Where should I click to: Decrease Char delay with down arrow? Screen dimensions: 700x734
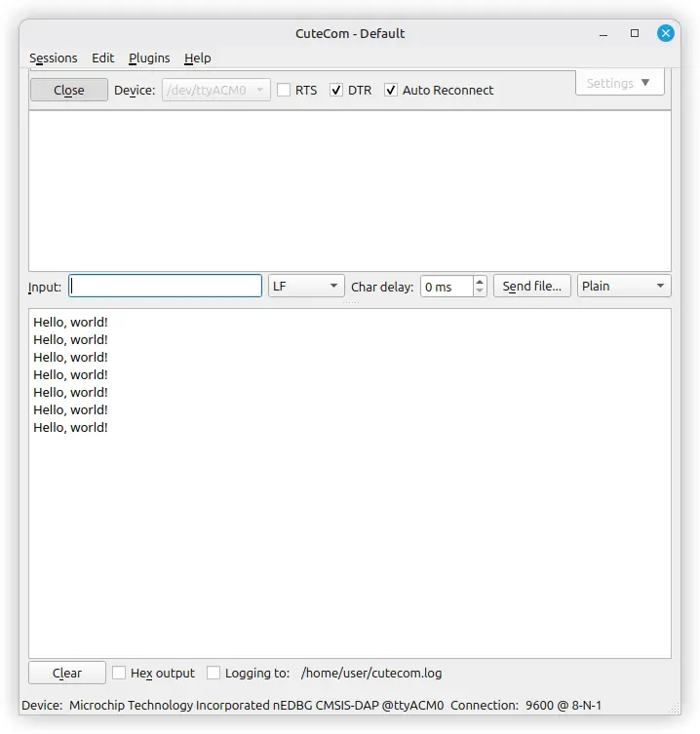pos(480,291)
